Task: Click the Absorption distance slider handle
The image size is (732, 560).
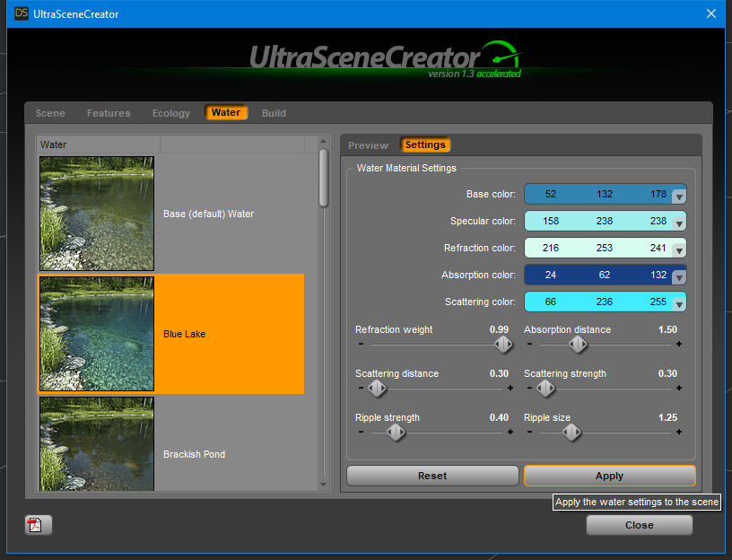Action: click(x=578, y=345)
